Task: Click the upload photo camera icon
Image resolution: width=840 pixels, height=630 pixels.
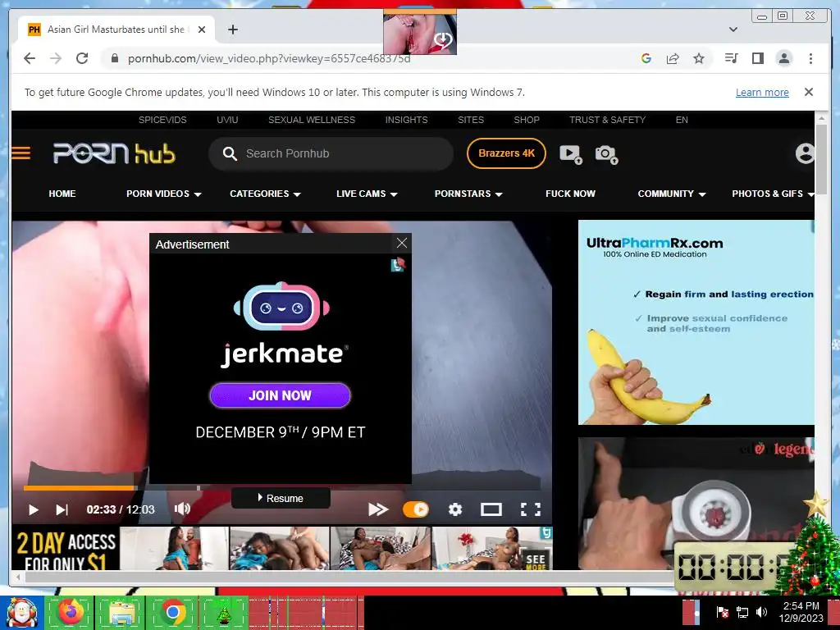Action: pyautogui.click(x=606, y=154)
